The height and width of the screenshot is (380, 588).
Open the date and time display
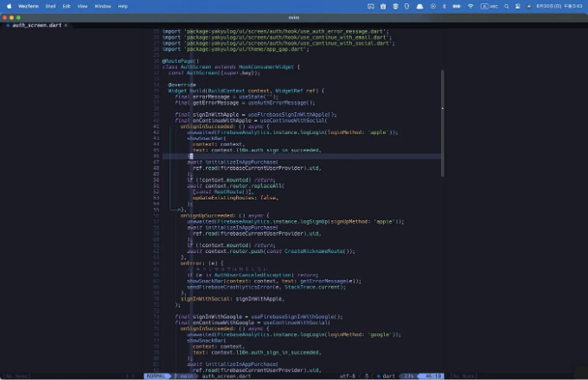[x=559, y=6]
